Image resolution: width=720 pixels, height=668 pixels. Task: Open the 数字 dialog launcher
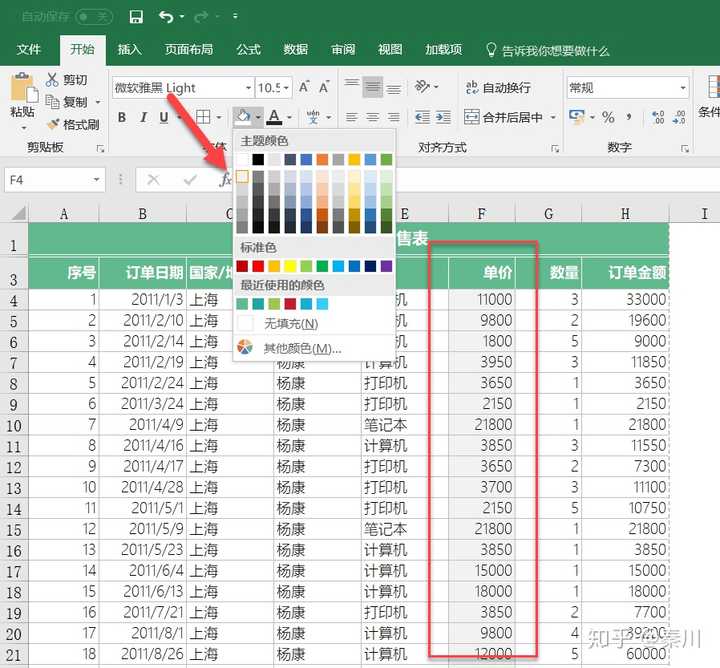685,148
